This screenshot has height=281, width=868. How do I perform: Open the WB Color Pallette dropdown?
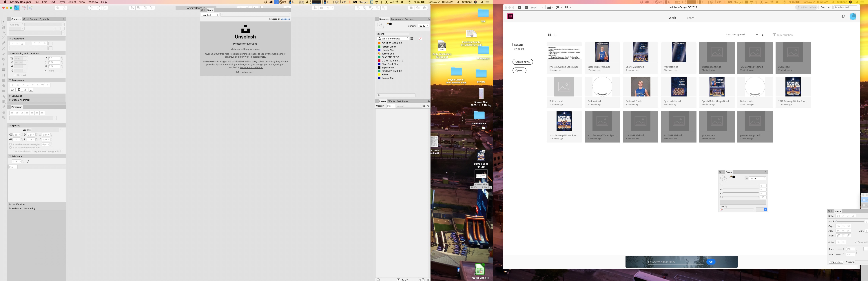coord(393,38)
